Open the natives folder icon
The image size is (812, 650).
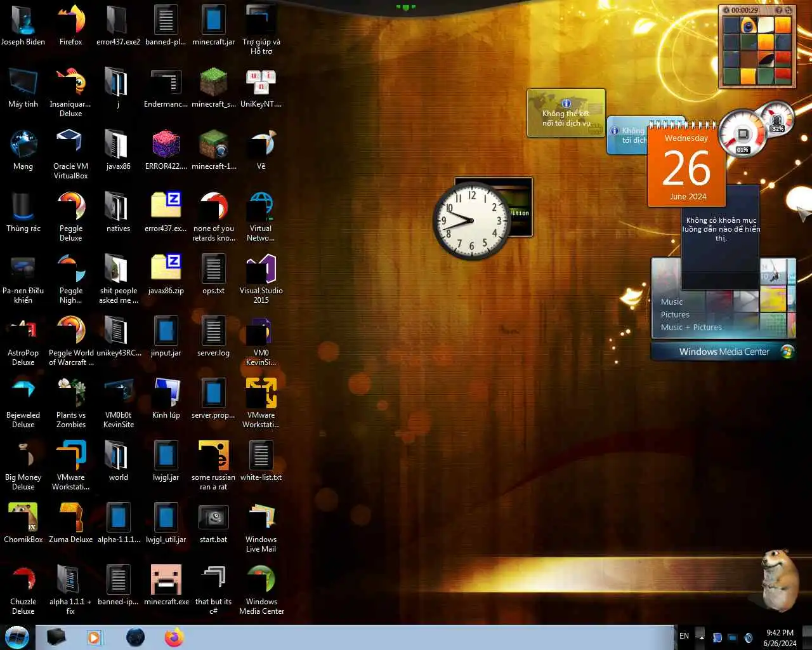coord(118,212)
